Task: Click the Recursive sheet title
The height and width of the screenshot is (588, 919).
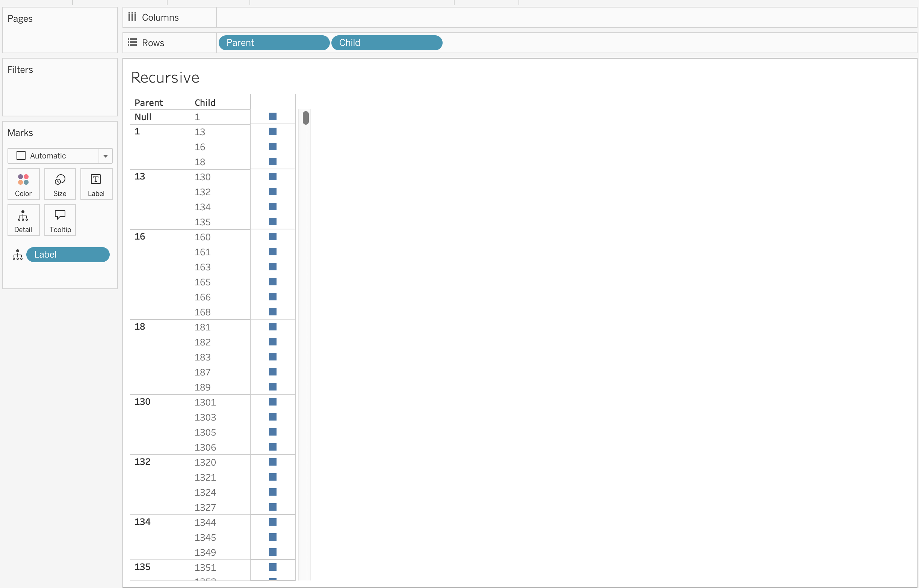Action: pyautogui.click(x=165, y=77)
